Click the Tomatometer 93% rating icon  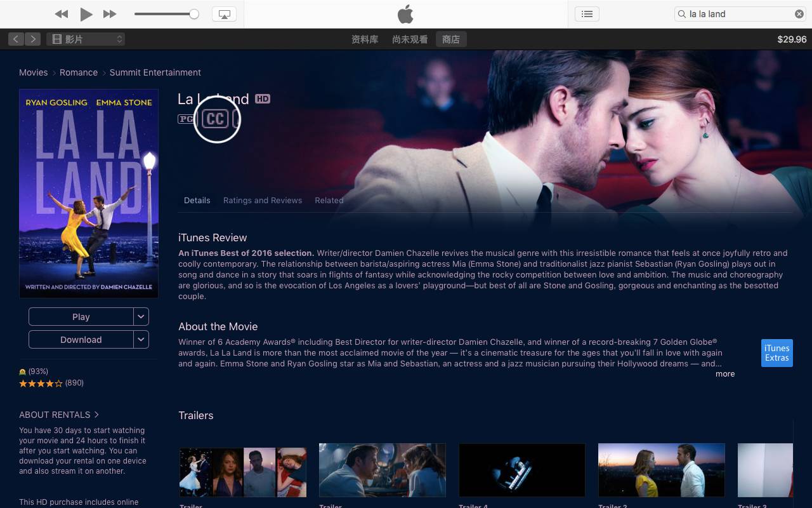point(23,371)
